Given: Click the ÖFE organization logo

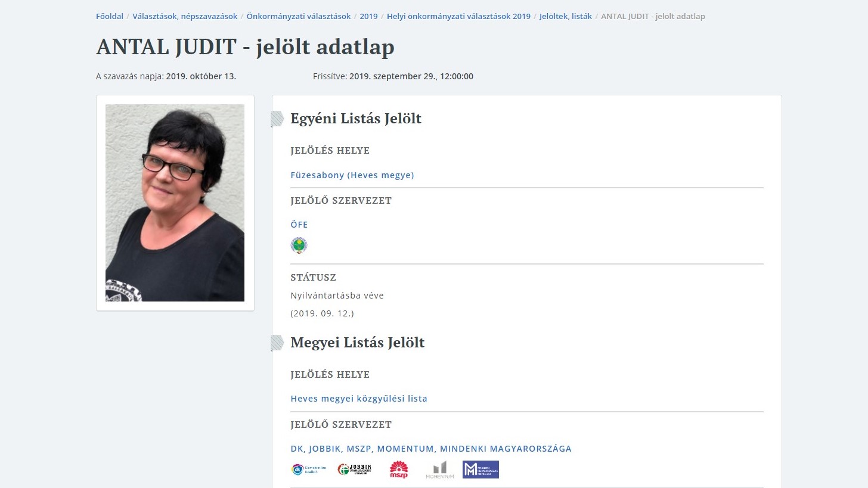Looking at the screenshot, I should pos(299,245).
